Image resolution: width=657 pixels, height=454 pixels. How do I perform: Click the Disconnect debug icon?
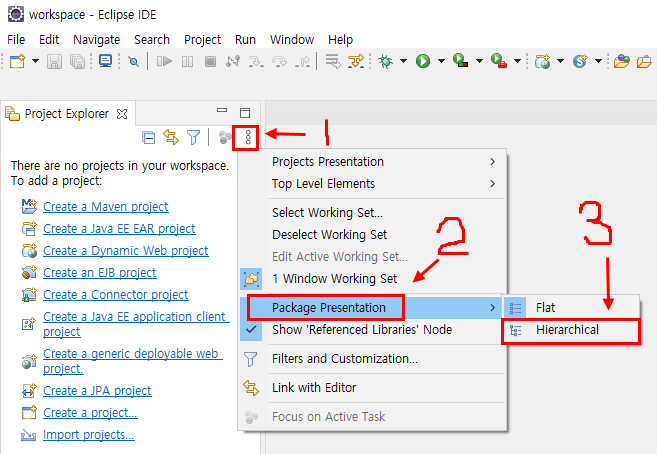point(233,61)
